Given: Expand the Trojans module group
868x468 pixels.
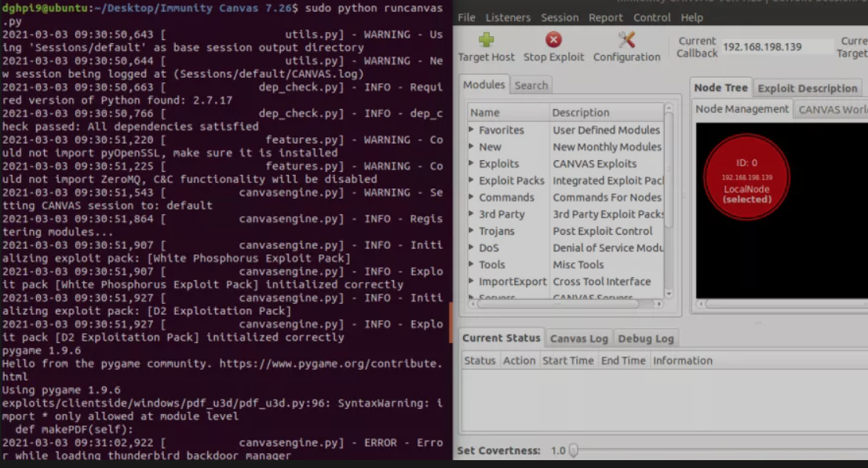Looking at the screenshot, I should (471, 230).
